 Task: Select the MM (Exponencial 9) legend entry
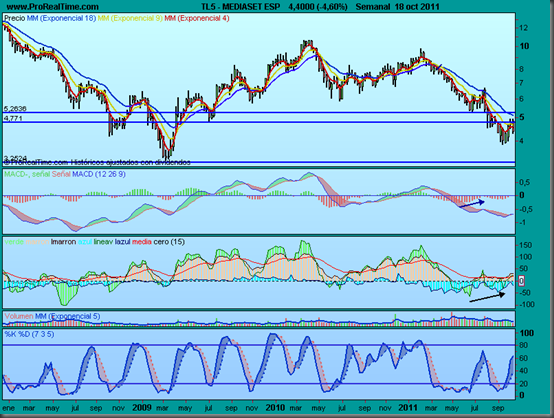130,18
